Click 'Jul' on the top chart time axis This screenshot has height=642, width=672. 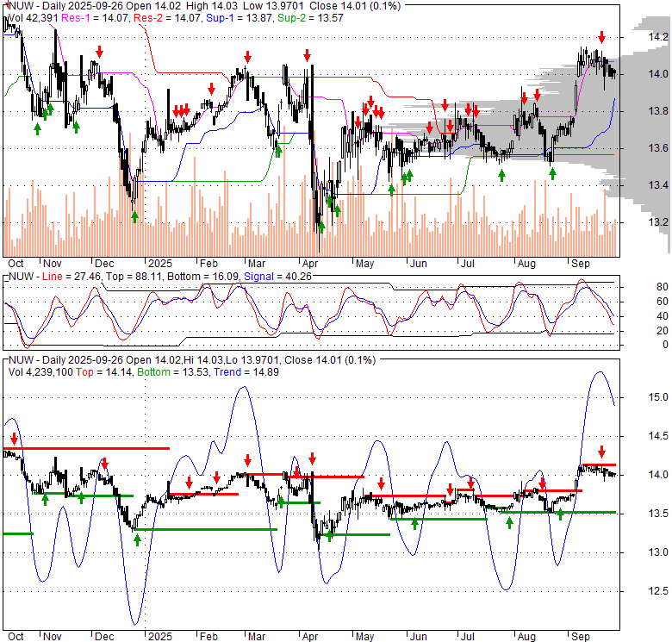click(x=467, y=264)
